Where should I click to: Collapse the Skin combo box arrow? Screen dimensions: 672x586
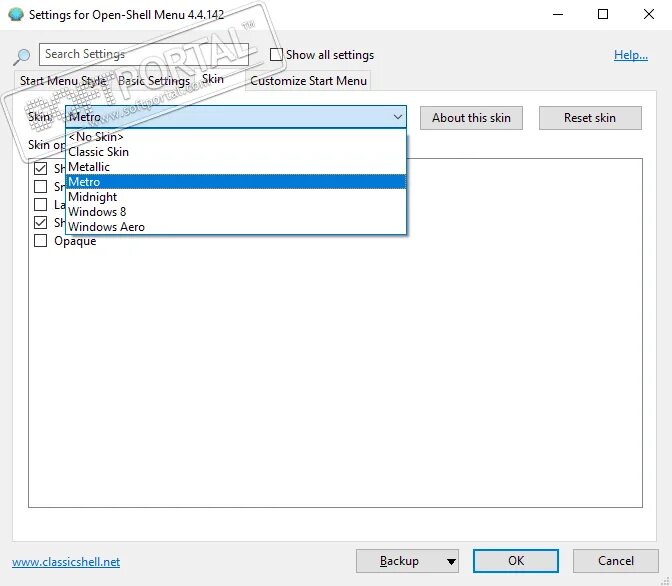[x=397, y=117]
